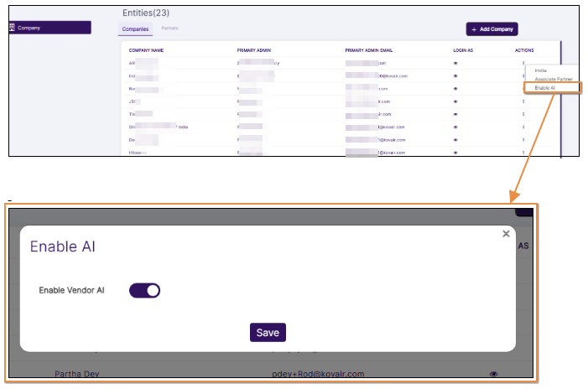Image resolution: width=588 pixels, height=389 pixels.
Task: Click the Add Company button
Action: (492, 29)
